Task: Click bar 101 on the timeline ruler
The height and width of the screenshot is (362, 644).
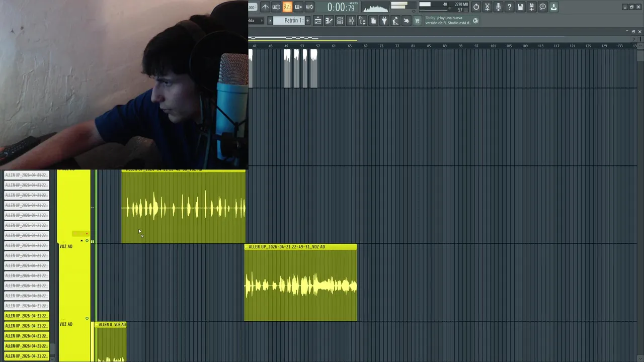Action: tap(493, 46)
